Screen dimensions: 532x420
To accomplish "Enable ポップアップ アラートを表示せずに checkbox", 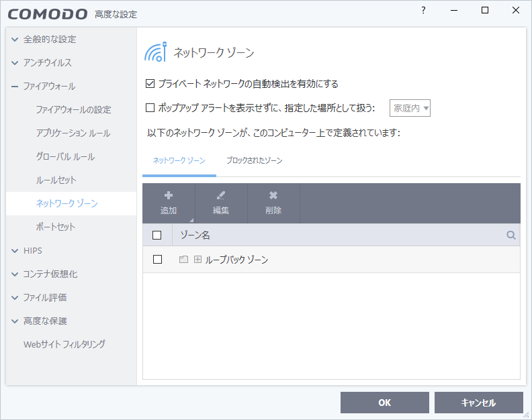I will 150,107.
